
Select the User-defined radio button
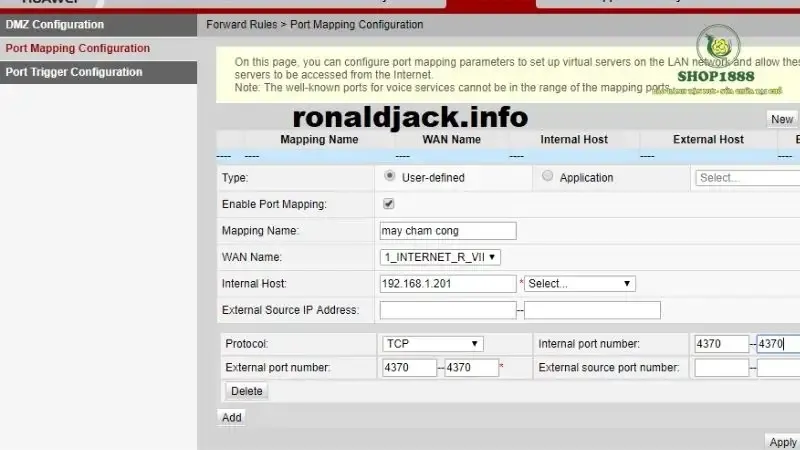(x=389, y=176)
